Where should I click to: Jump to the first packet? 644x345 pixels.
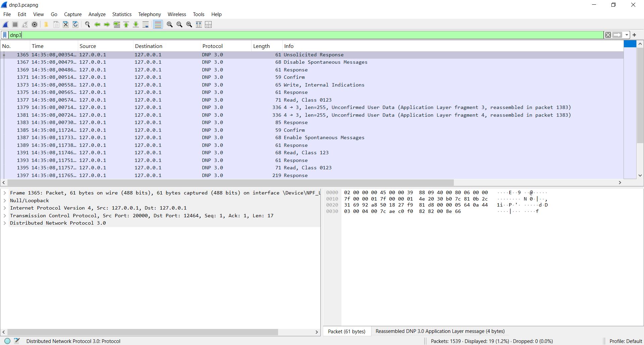coord(126,24)
